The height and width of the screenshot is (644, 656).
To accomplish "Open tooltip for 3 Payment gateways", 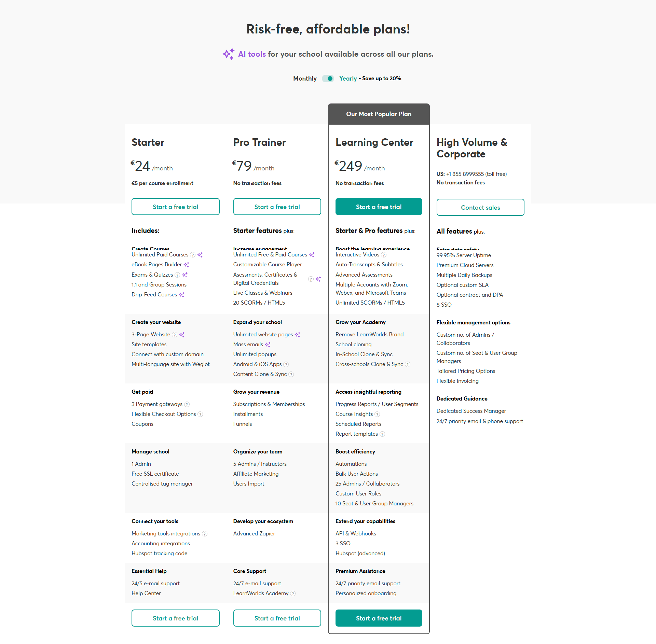I will pyautogui.click(x=187, y=404).
